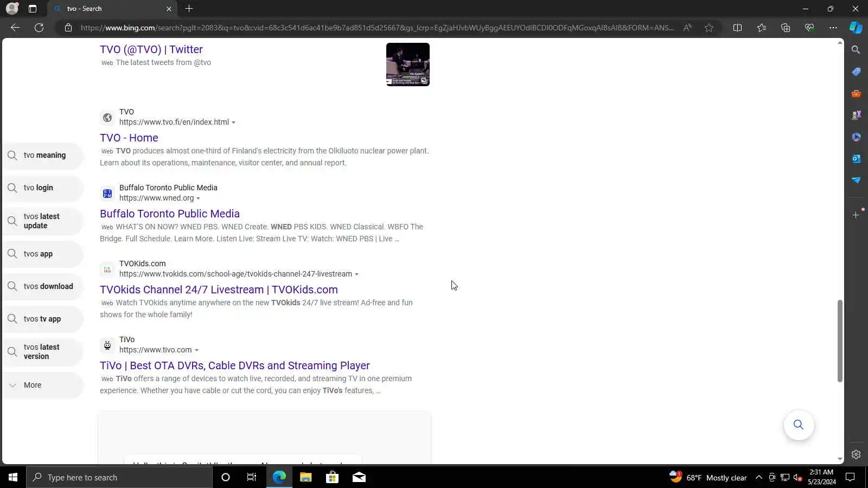Search related term 'tvos app'
This screenshot has height=488, width=868.
pos(43,254)
